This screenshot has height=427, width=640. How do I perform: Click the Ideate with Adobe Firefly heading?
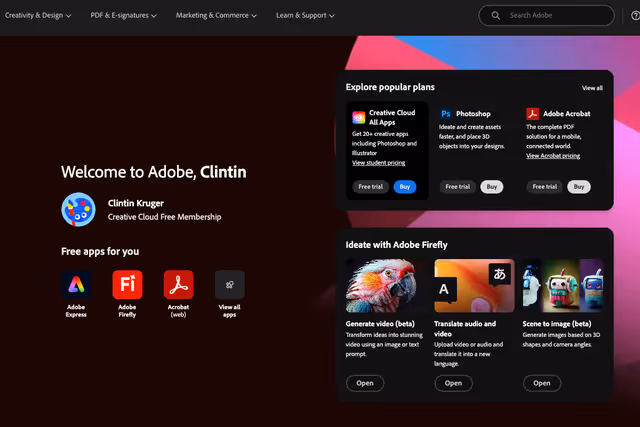pyautogui.click(x=397, y=245)
